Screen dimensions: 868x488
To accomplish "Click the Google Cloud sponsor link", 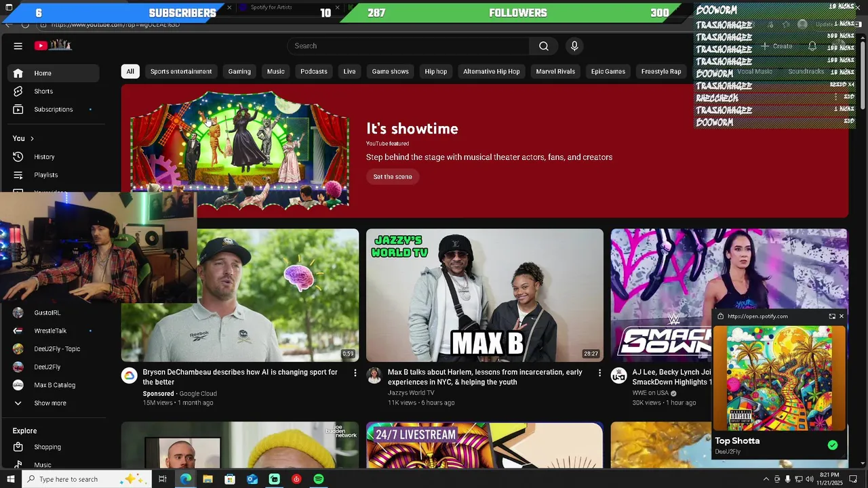I will 198,394.
